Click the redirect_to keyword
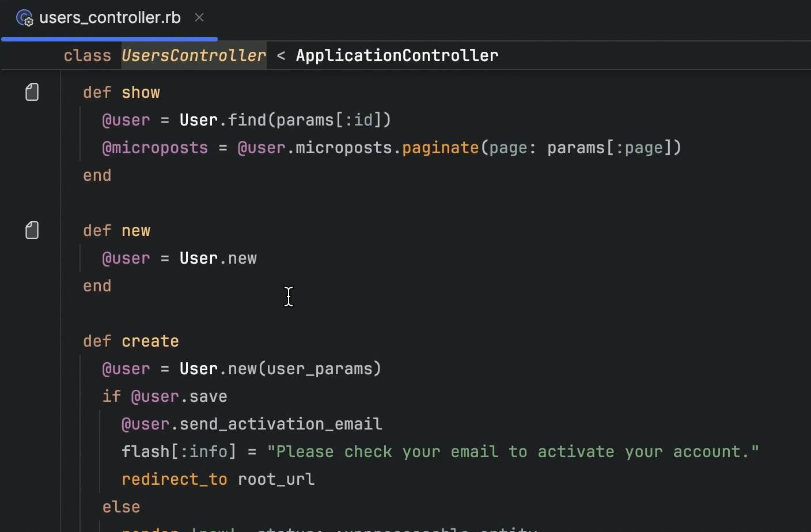Viewport: 811px width, 532px height. pos(174,480)
